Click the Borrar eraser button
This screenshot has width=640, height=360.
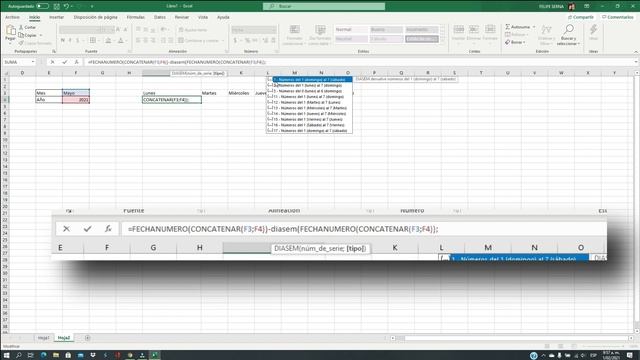coord(514,42)
